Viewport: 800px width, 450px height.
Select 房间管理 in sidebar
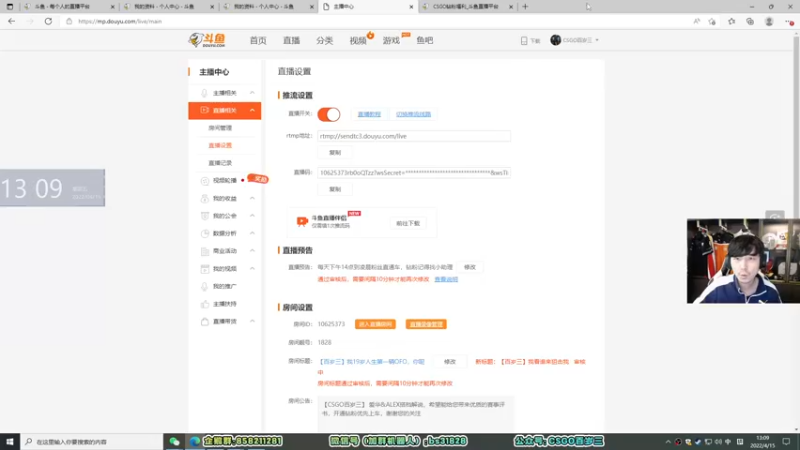220,128
